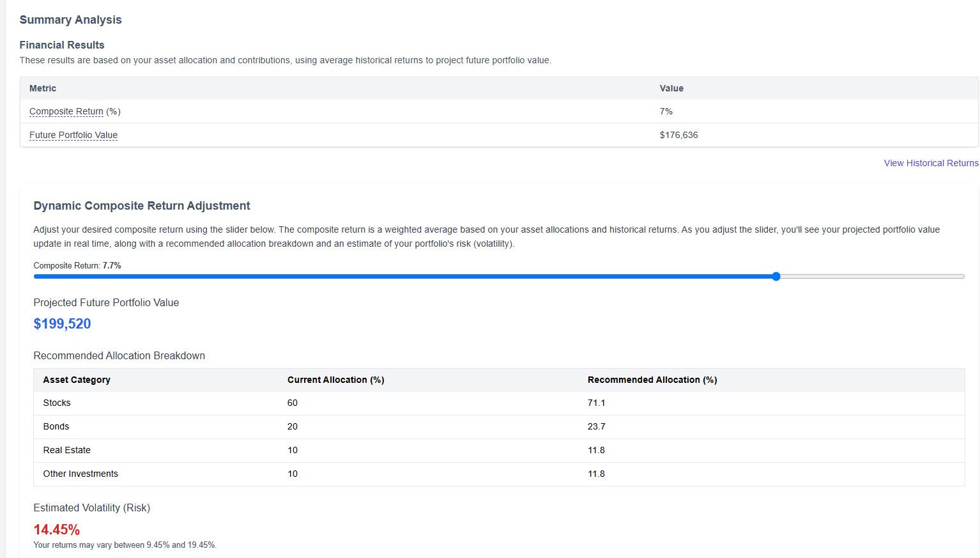This screenshot has height=558, width=980.
Task: Click the 14.45% estimated volatility value
Action: [56, 529]
